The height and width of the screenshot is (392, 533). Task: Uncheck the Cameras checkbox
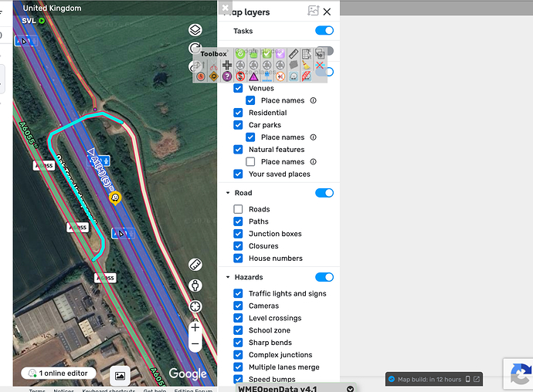tap(238, 306)
